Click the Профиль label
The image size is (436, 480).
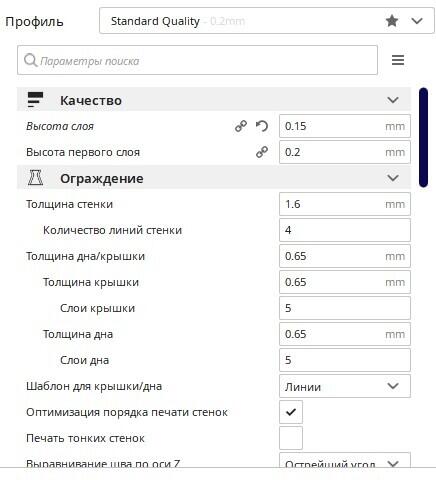point(34,22)
